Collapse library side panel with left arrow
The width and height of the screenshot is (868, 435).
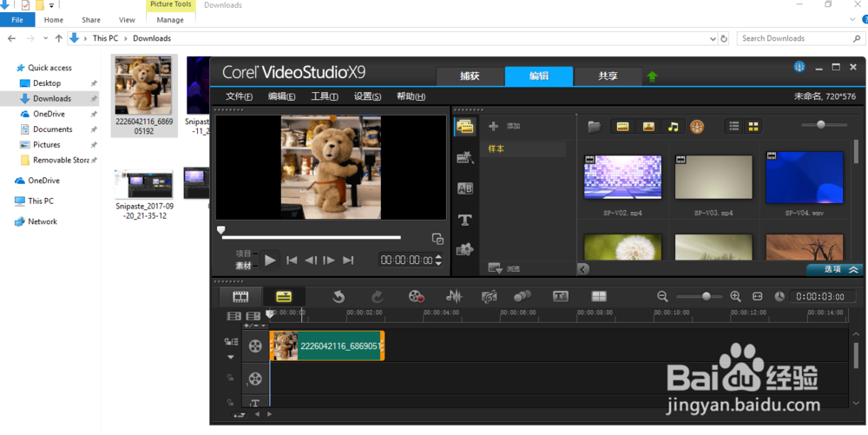(583, 269)
